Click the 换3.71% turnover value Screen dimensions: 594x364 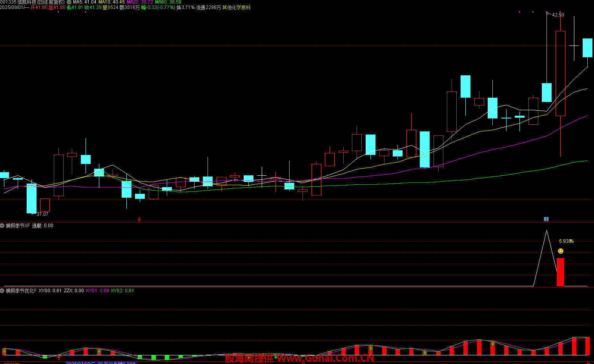[x=185, y=7]
